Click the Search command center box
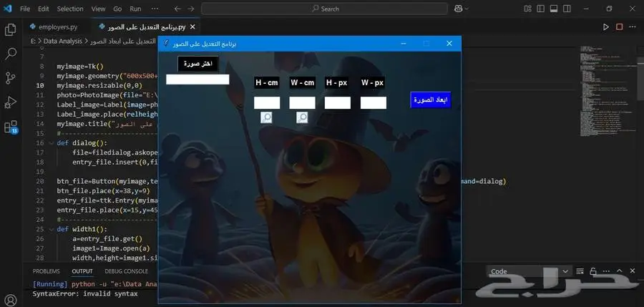 pyautogui.click(x=324, y=9)
